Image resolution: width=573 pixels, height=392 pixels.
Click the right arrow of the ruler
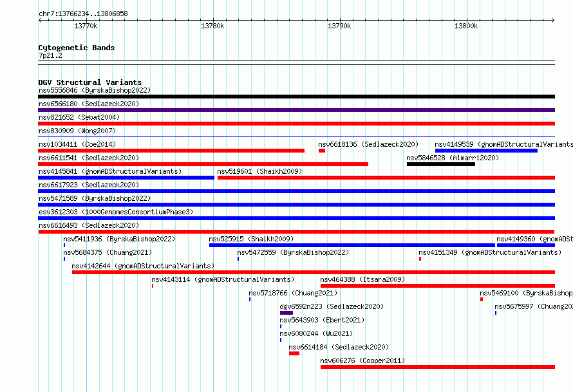[x=553, y=21]
